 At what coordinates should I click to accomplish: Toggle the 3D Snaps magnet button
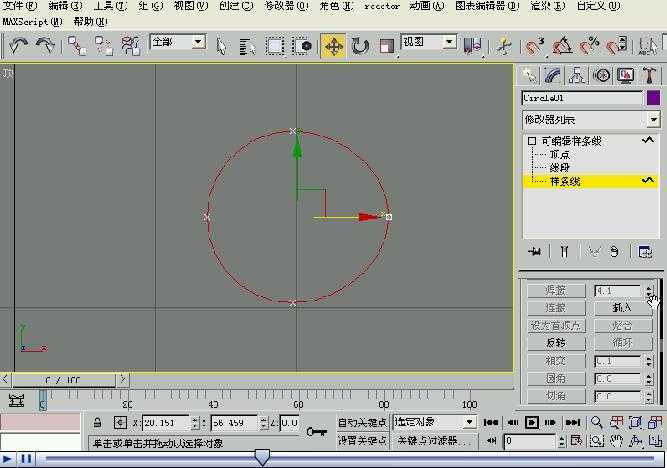534,46
